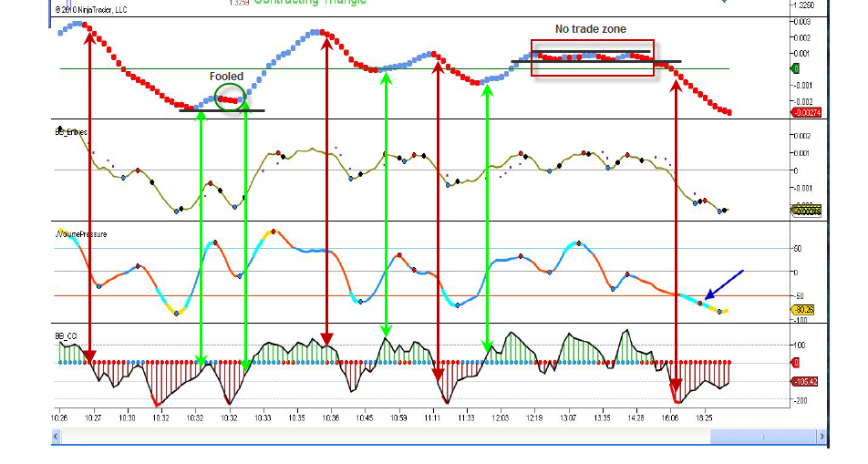Viewport: 868px width, 464px height.
Task: Click the NinjaTrader, LLC copyright text
Action: point(91,9)
